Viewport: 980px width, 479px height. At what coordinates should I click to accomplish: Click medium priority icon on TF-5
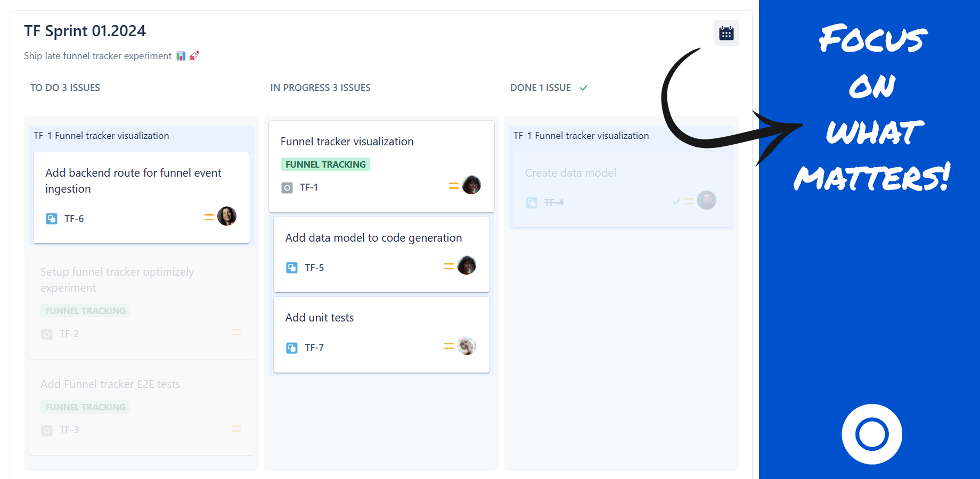click(x=448, y=266)
